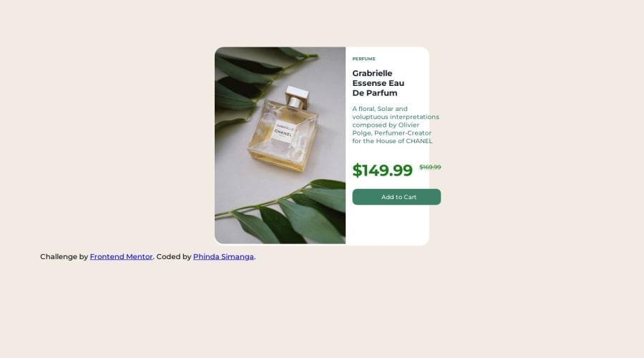Screen dimensions: 644x358
Task: Open the Phinda Simanga link
Action: (x=223, y=256)
